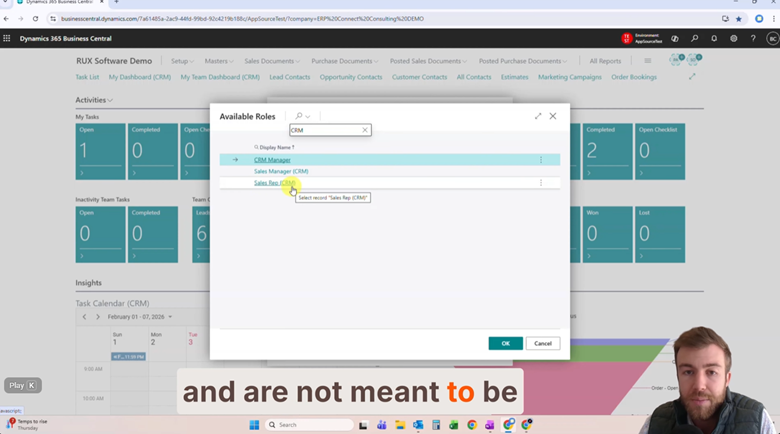Open the Dynamics 365 app launcher grid
Image resolution: width=780 pixels, height=434 pixels.
6,38
